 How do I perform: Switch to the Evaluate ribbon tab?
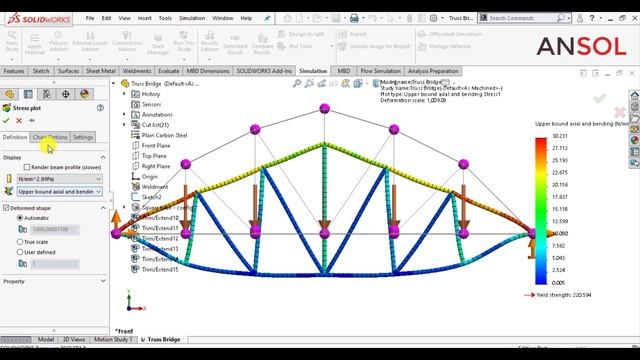(x=169, y=71)
